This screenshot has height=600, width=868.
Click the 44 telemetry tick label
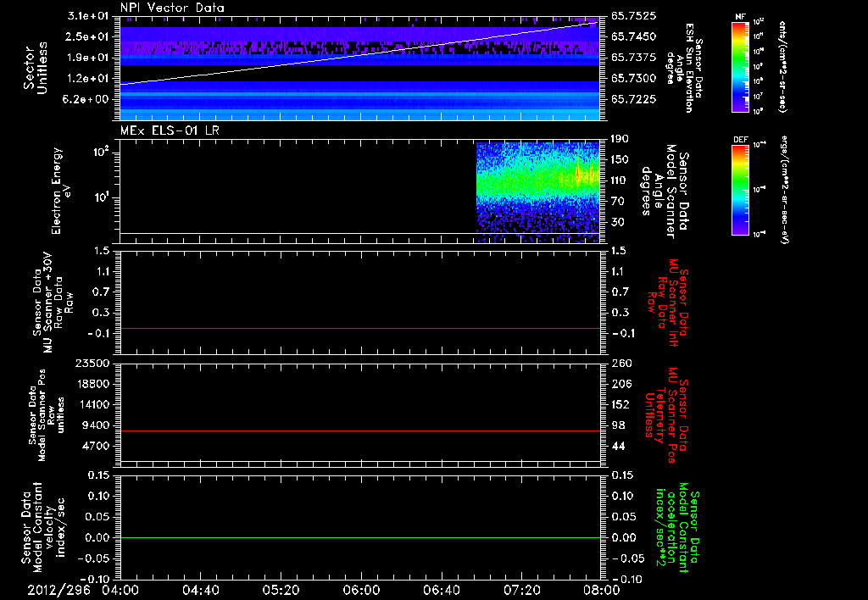[618, 446]
